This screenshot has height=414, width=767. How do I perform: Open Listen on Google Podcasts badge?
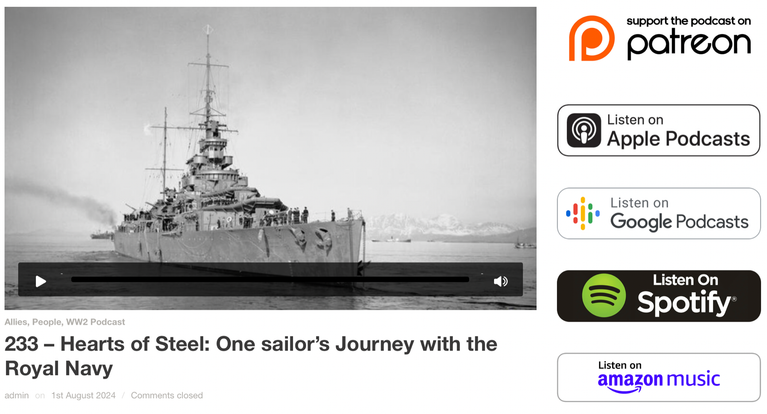tap(658, 213)
